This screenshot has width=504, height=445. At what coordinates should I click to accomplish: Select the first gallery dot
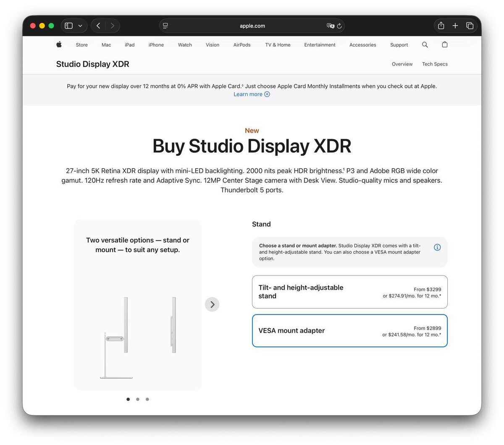pos(128,399)
